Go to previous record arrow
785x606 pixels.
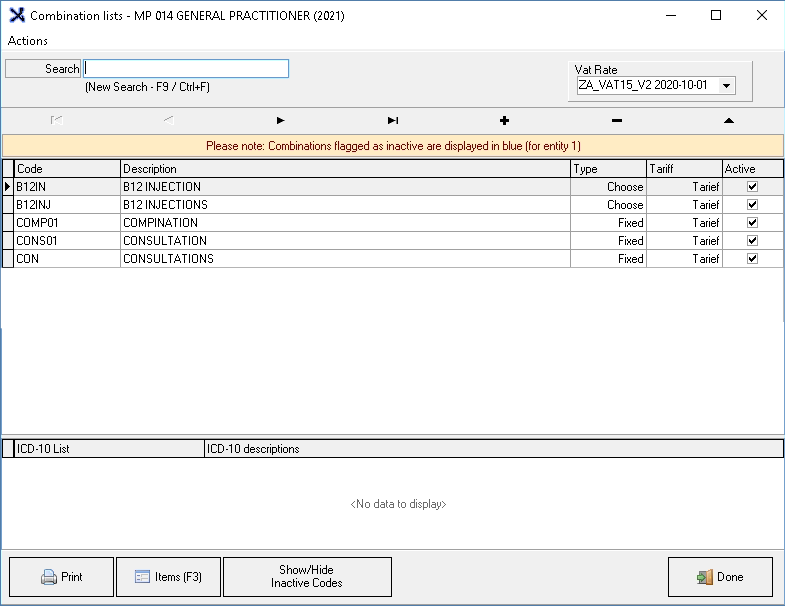pos(169,121)
